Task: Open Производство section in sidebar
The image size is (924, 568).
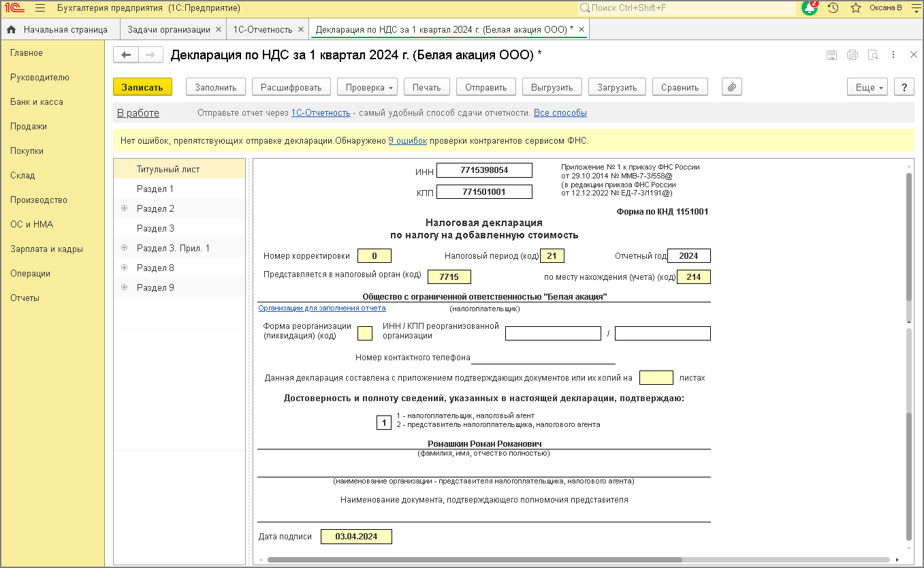Action: (39, 200)
